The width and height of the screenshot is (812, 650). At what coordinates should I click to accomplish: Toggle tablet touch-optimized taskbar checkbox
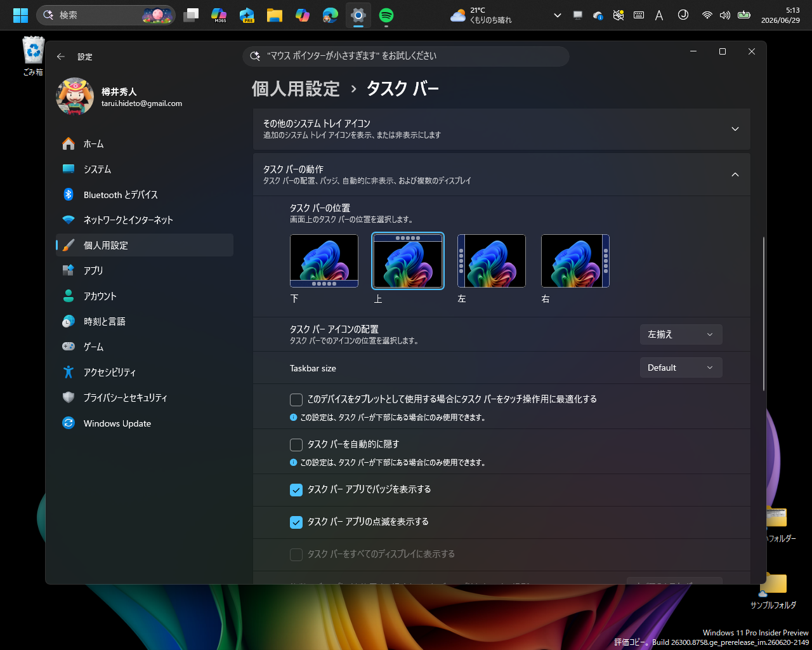[296, 399]
